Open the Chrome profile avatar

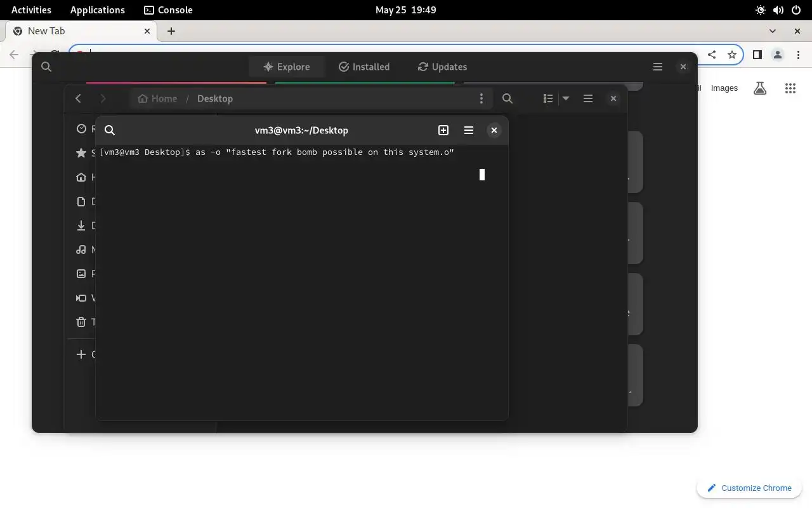click(x=778, y=55)
